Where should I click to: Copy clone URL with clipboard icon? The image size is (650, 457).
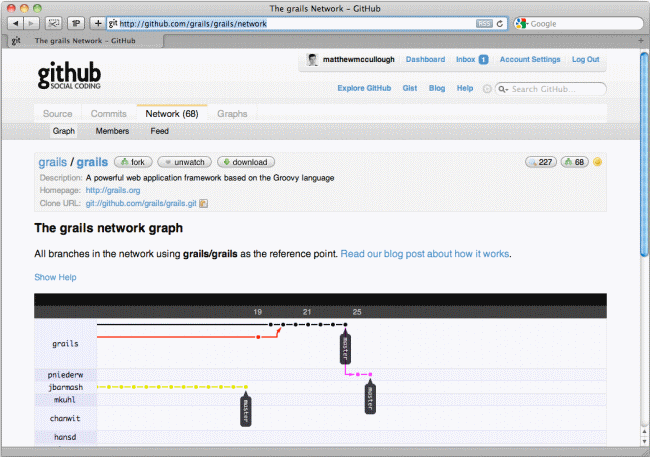204,203
